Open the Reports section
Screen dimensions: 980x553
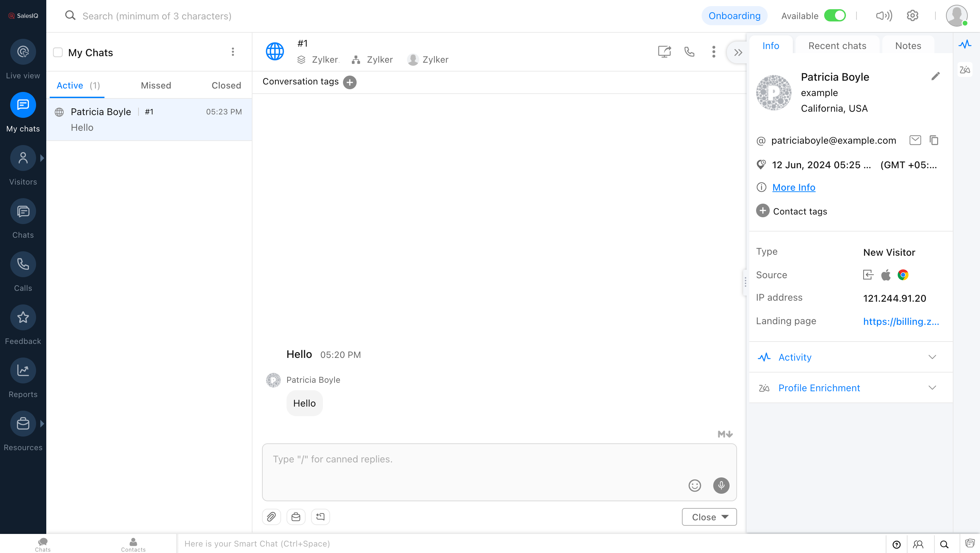(23, 370)
